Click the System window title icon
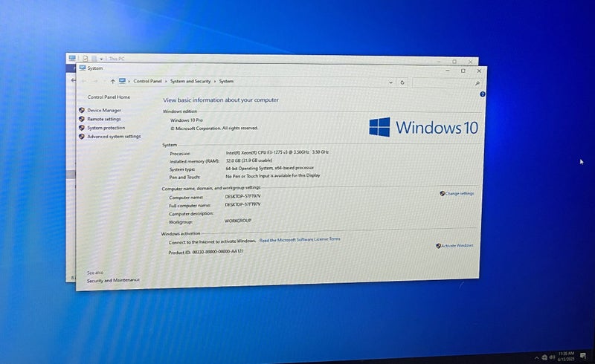595x364 pixels. coord(83,68)
